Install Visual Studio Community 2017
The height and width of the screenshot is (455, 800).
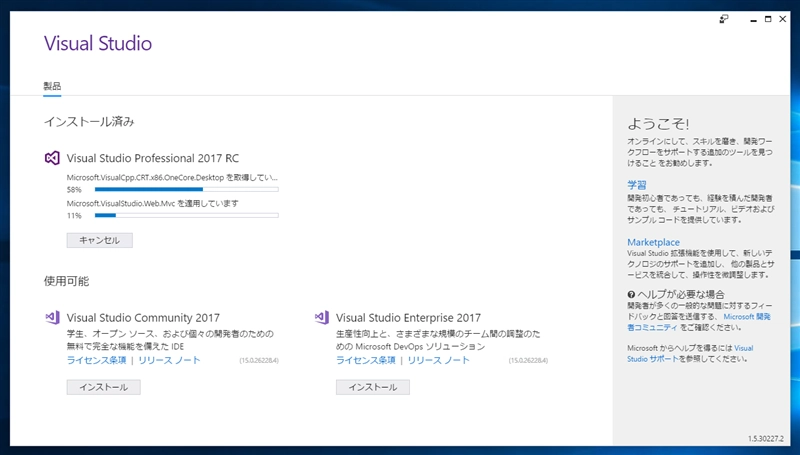tap(104, 387)
